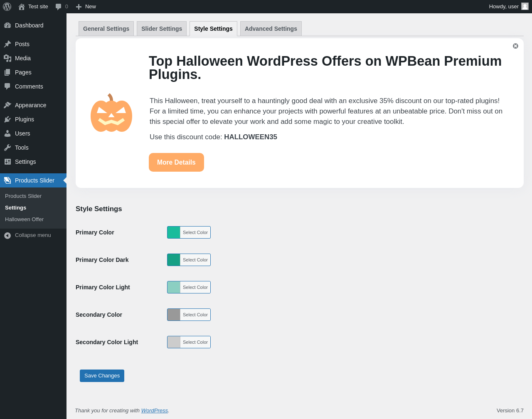This screenshot has width=532, height=419.
Task: Open the Test site home icon
Action: click(22, 7)
